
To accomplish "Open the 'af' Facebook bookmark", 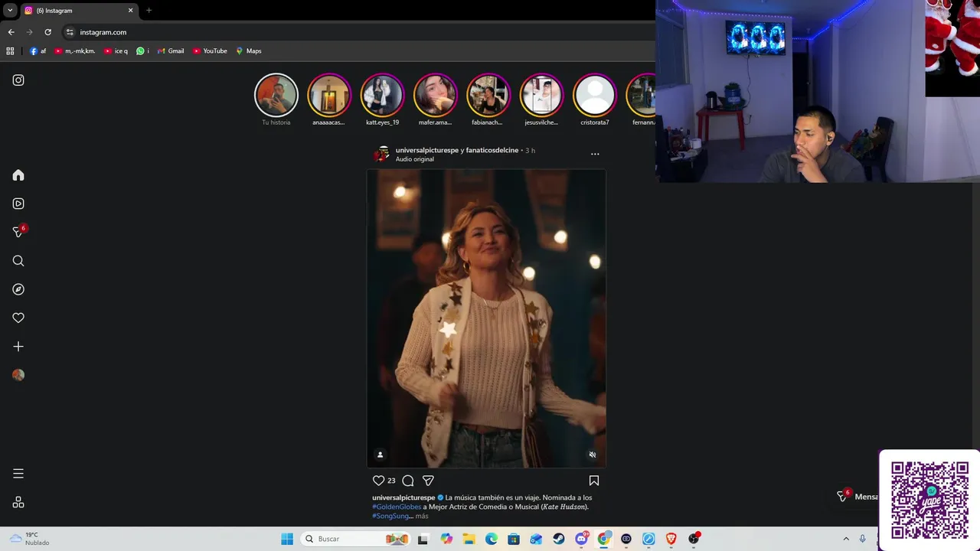I will [x=38, y=51].
